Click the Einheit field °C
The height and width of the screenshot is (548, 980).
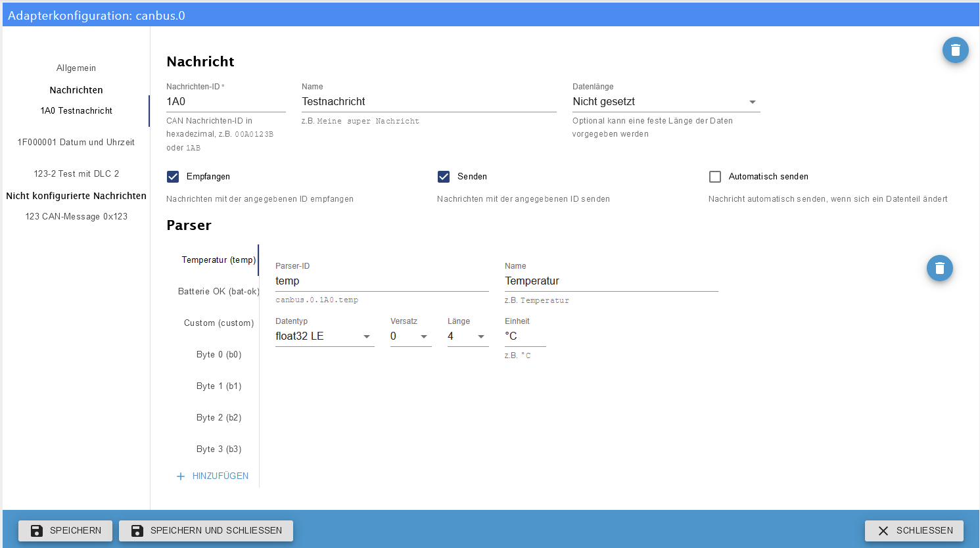pos(525,336)
